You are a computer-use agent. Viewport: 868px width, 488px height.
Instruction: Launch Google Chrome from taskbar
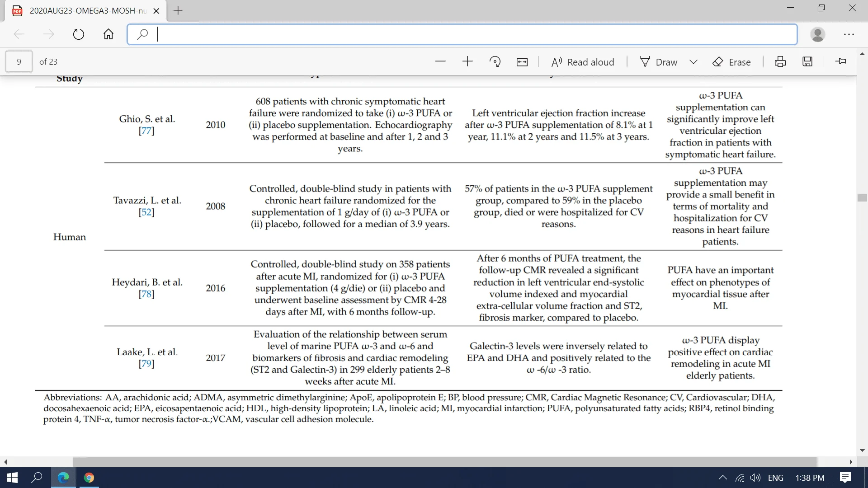89,478
